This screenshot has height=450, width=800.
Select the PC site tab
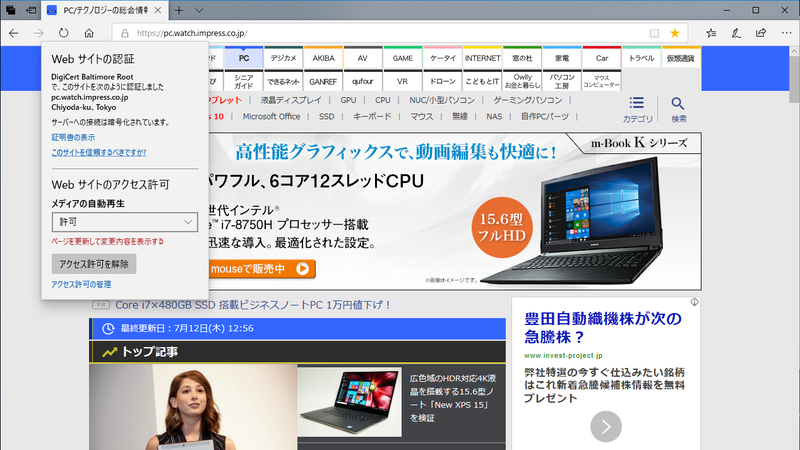click(x=244, y=58)
